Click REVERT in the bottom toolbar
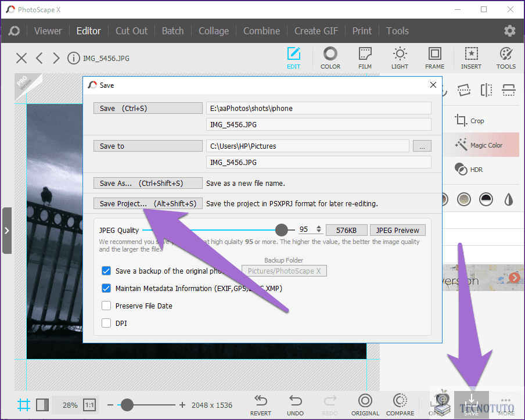 point(261,405)
